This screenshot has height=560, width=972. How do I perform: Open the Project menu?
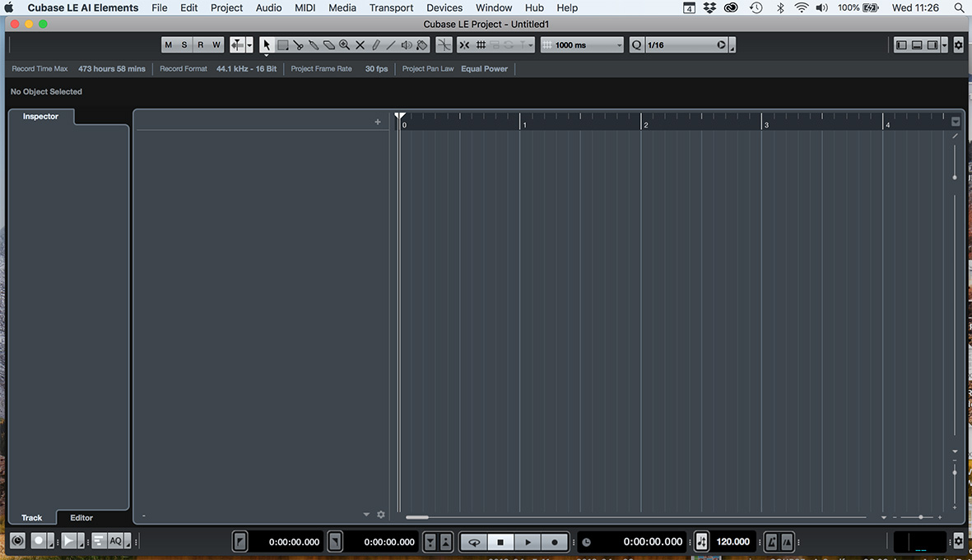tap(226, 7)
